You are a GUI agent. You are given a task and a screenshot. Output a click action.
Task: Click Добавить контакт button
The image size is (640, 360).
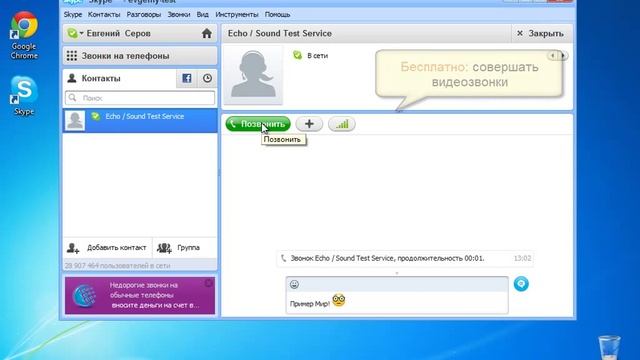[x=107, y=248]
